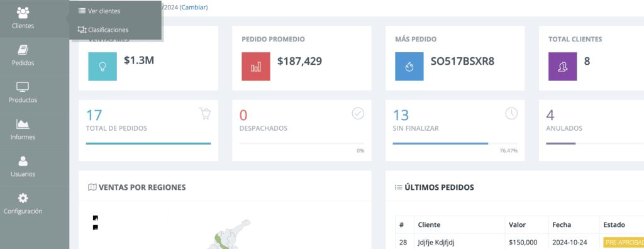Click the teal lightbulb sales icon
The height and width of the screenshot is (249, 644).
coord(103,66)
